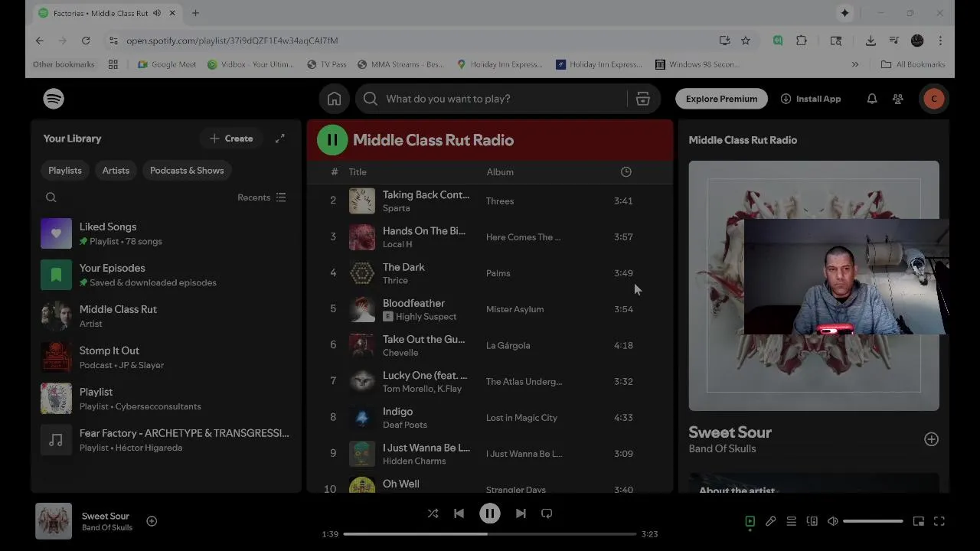Image resolution: width=980 pixels, height=551 pixels.
Task: Open Middle Class Rut artist in library
Action: click(x=166, y=316)
